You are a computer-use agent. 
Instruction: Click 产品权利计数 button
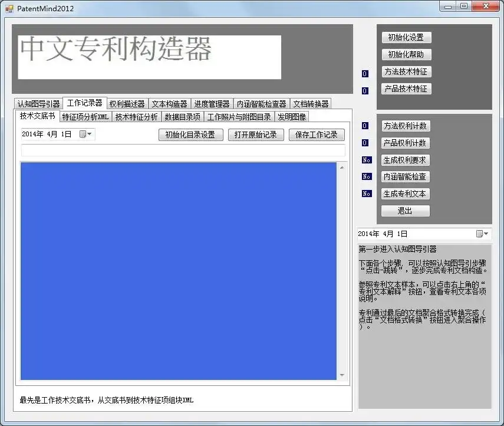tap(406, 143)
